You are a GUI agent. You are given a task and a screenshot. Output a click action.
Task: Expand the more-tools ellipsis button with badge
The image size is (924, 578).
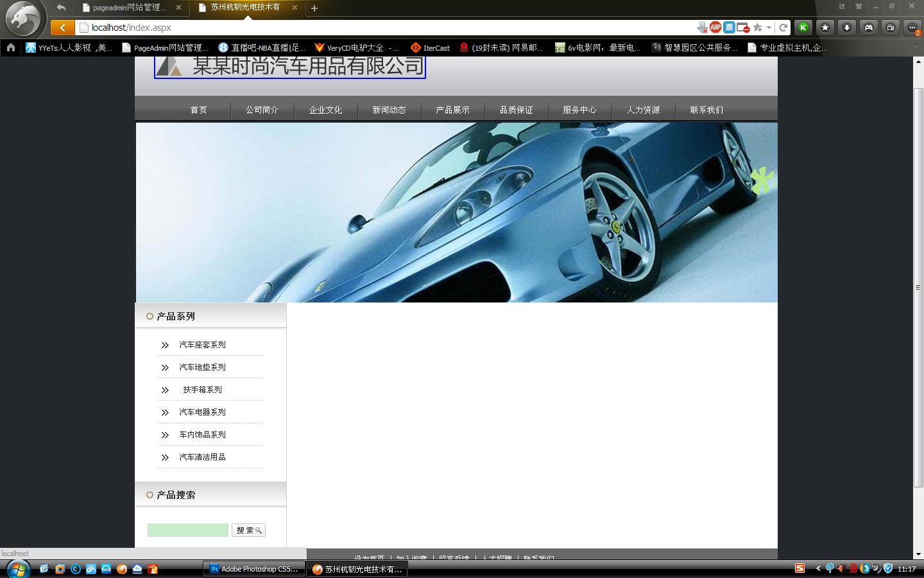(x=912, y=28)
